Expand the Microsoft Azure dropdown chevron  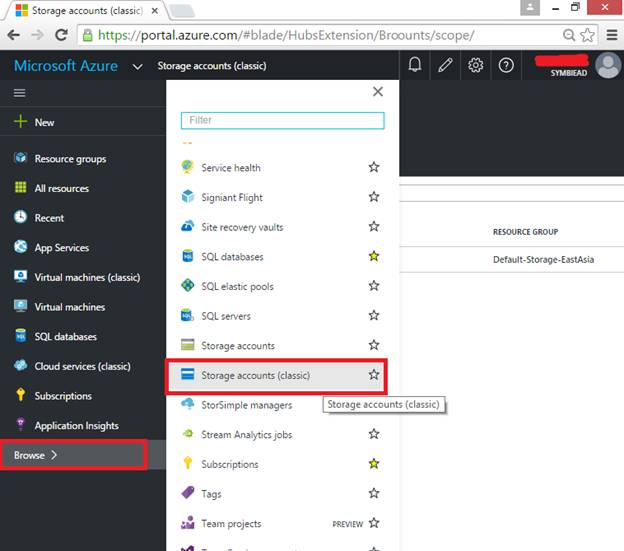[137, 66]
